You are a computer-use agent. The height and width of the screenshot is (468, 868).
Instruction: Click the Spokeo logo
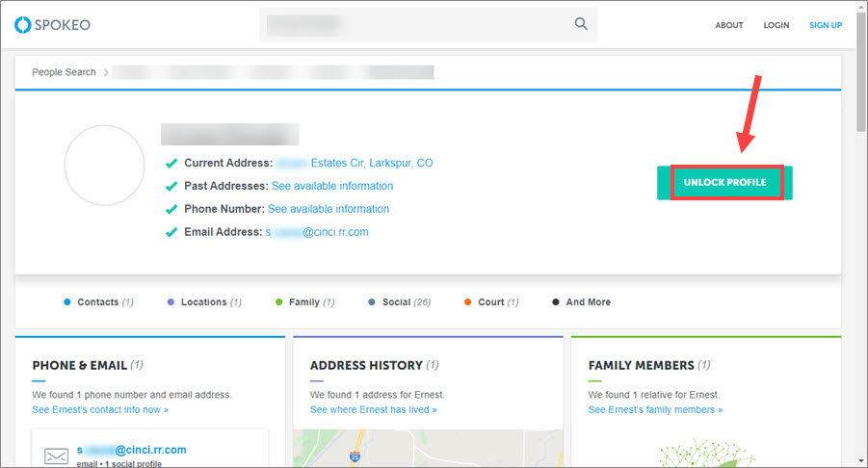52,25
